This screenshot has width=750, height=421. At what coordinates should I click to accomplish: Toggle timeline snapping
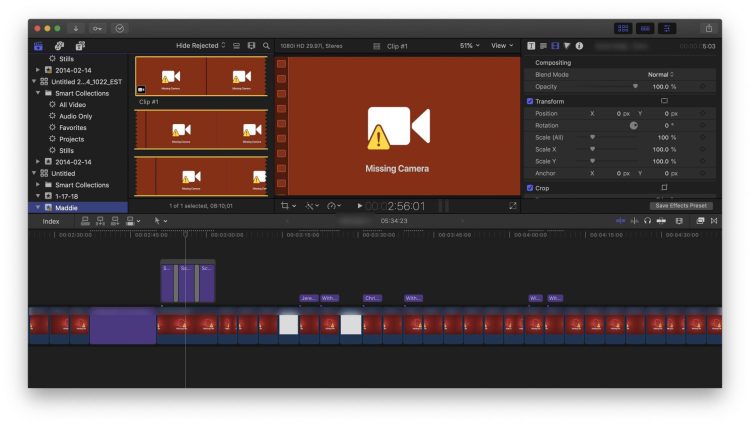click(x=661, y=221)
